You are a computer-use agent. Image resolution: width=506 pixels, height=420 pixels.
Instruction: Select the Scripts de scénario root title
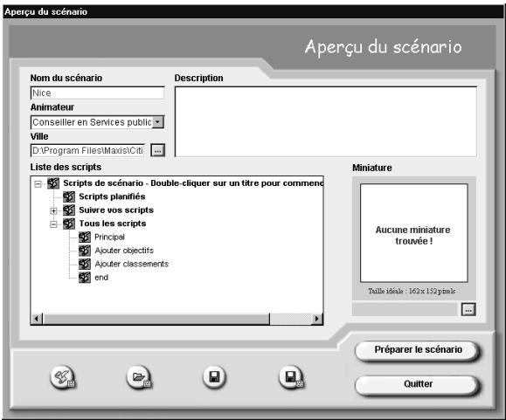click(x=193, y=183)
